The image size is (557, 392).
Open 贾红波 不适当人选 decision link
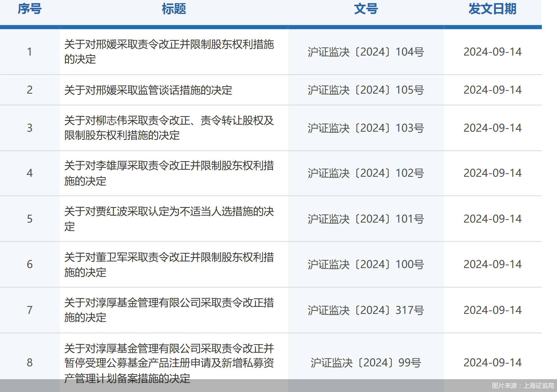169,219
